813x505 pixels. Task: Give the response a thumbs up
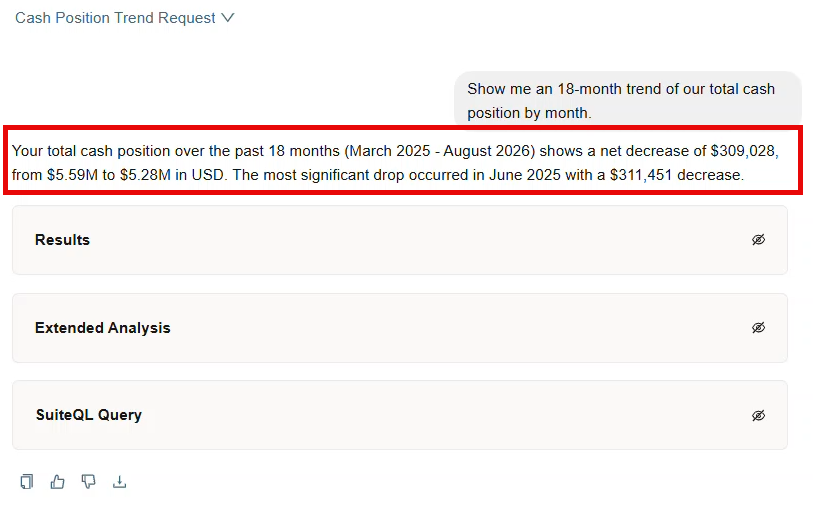point(58,482)
